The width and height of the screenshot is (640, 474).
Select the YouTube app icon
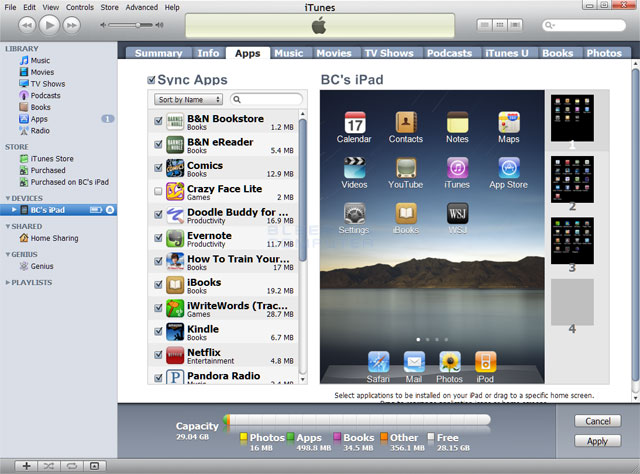pyautogui.click(x=406, y=168)
